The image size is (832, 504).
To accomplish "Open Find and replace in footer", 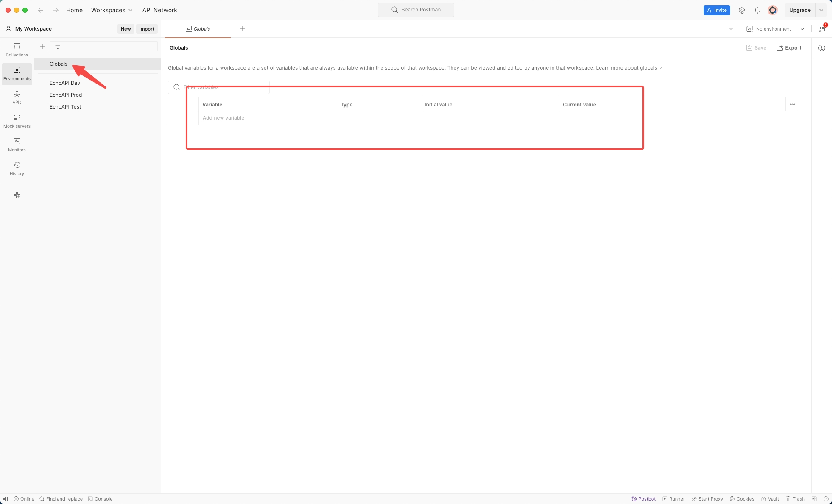I will pos(61,499).
